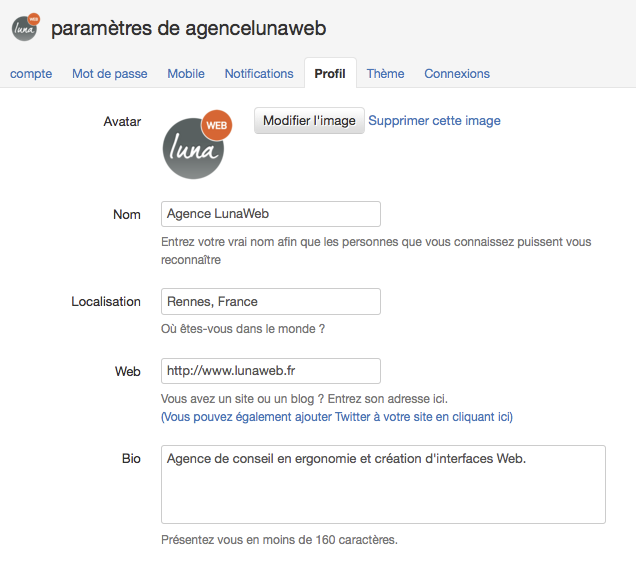Click the Modifier l'image button
Viewport: 636px width, 567px height.
coord(309,120)
